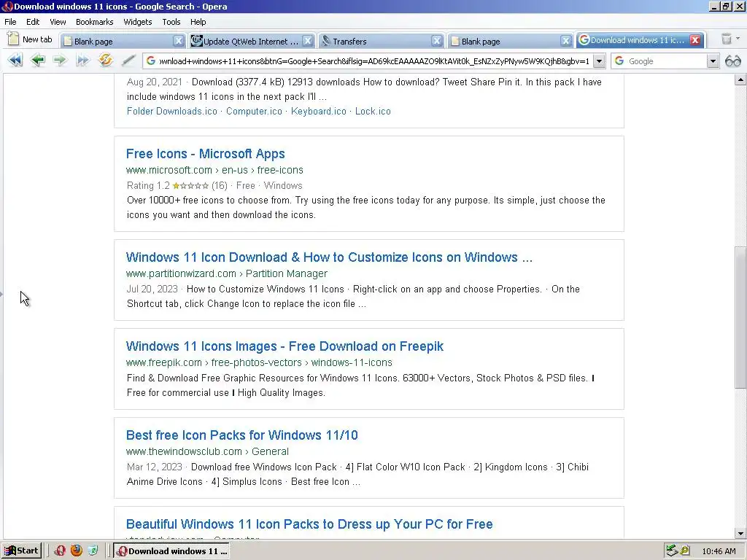This screenshot has height=560, width=747.
Task: Open the Tools menu
Action: (171, 22)
